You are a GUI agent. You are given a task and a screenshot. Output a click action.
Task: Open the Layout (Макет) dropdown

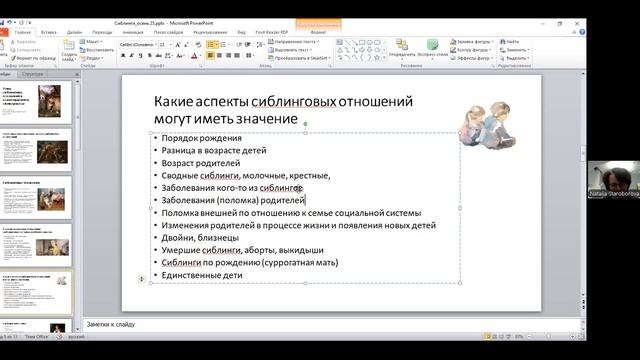[91, 42]
